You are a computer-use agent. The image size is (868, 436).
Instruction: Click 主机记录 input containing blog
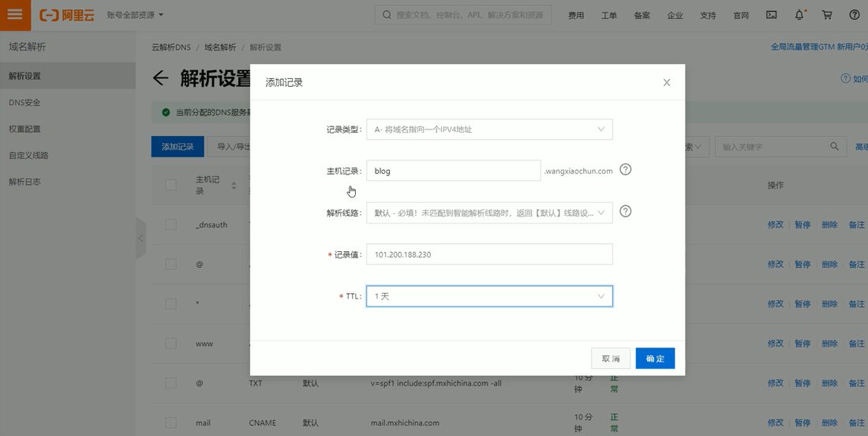tap(454, 171)
